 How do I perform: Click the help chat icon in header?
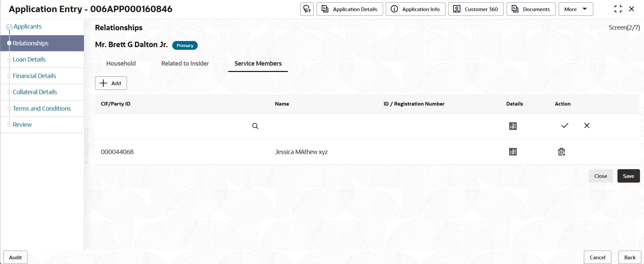(307, 9)
